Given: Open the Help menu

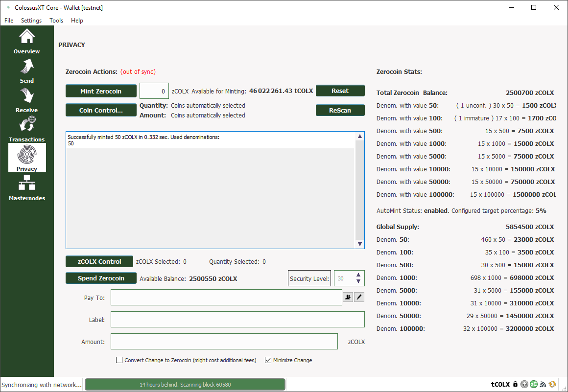Looking at the screenshot, I should tap(77, 20).
